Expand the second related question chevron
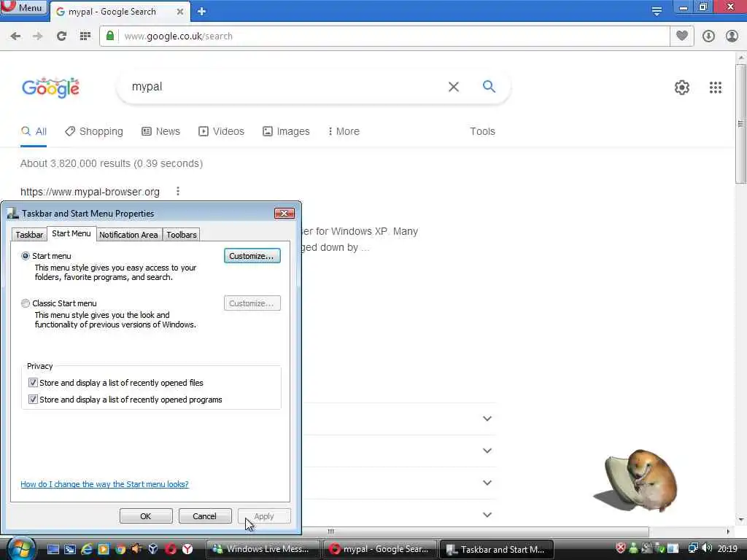The height and width of the screenshot is (560, 747). (487, 451)
